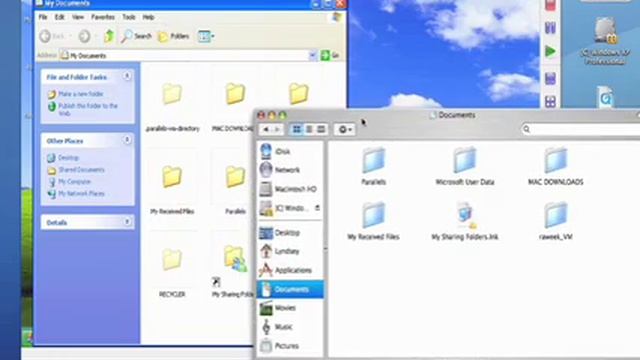
Task: Select Applications in Finder sidebar
Action: click(291, 270)
